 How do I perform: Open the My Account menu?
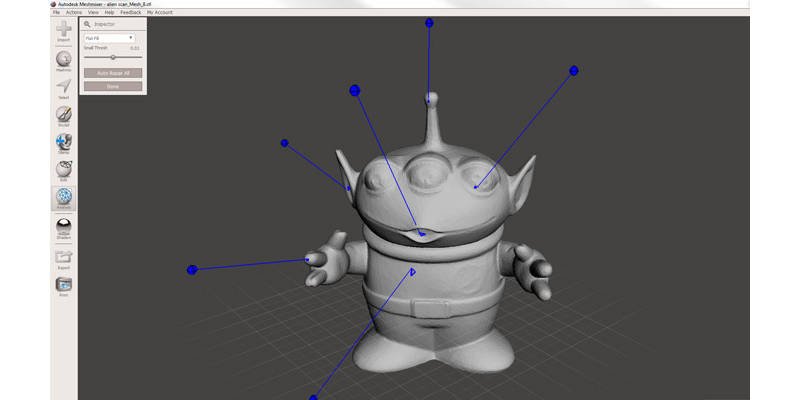(x=160, y=12)
